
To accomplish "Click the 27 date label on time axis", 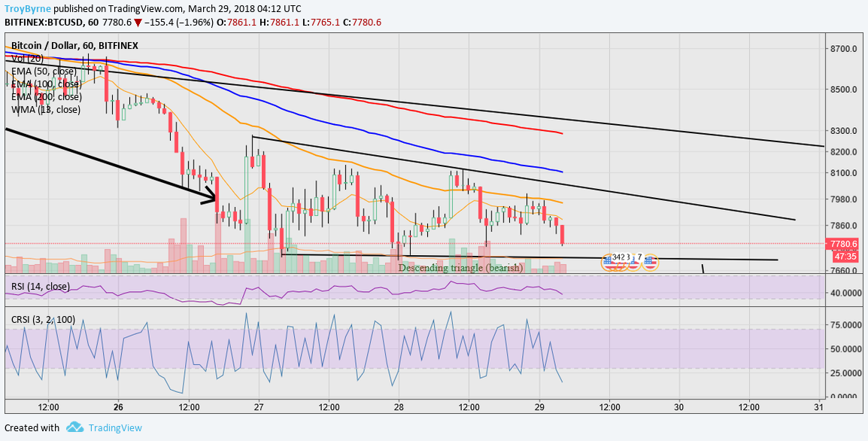I will (259, 407).
